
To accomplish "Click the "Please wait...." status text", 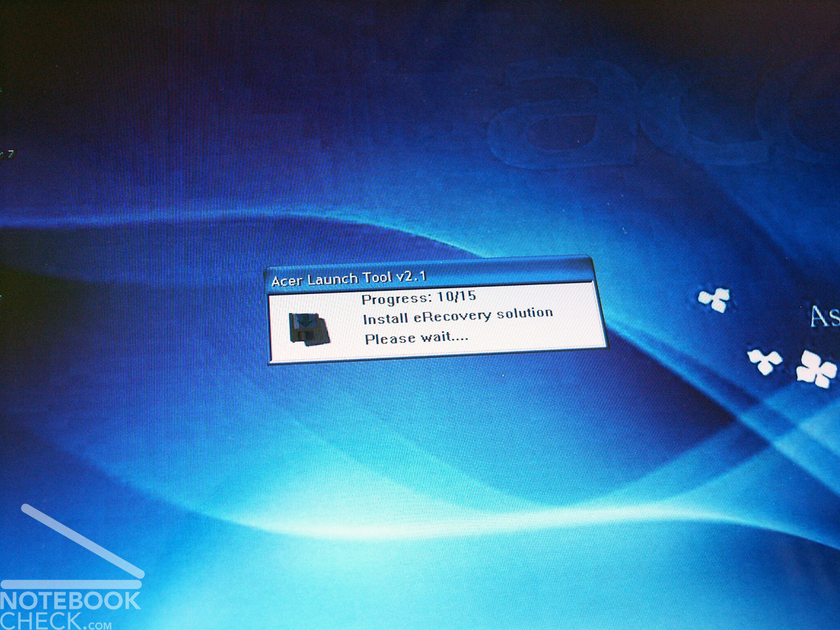I will point(416,338).
